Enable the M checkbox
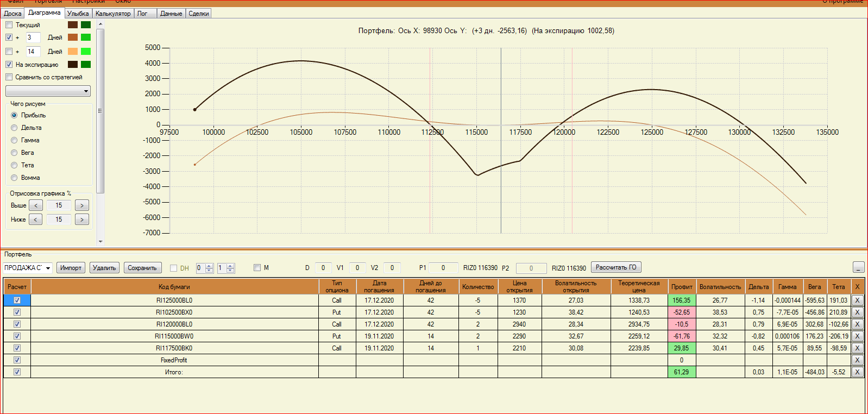This screenshot has height=414, width=868. pos(257,267)
